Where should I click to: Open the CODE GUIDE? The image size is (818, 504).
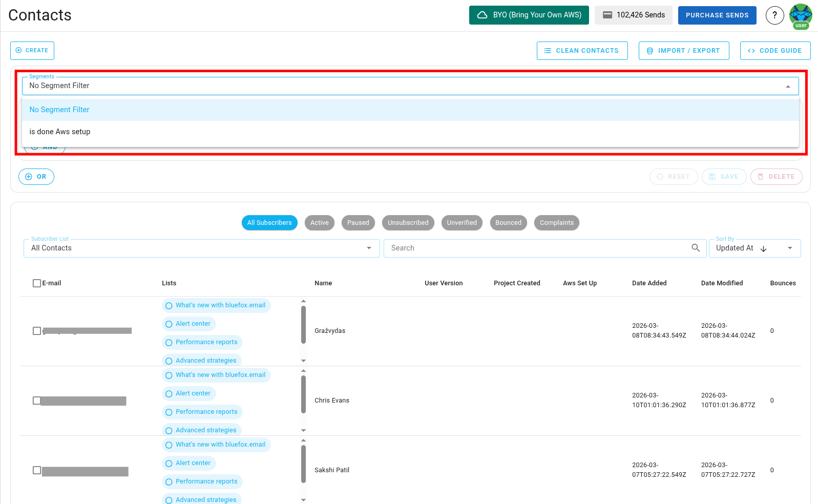(775, 51)
